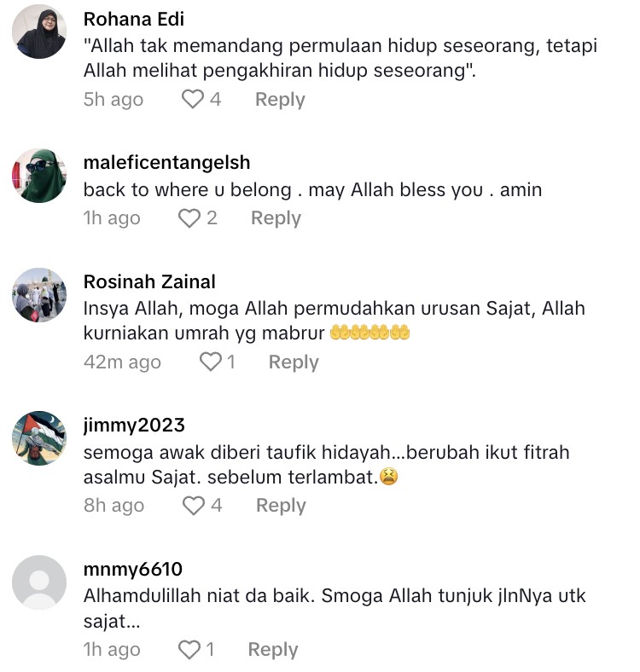Tap heart icon on maleficentangelsh's comment

189,218
